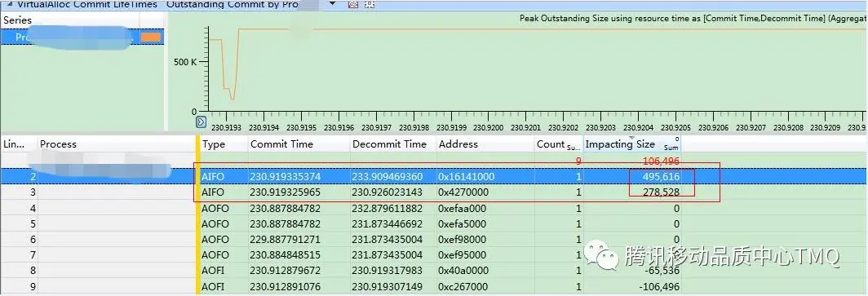
Task: Click address 0x16141000
Action: 465,176
